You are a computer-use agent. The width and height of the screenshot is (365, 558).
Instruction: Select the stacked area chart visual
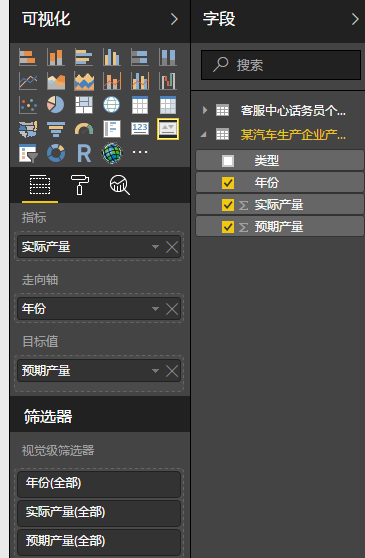point(84,81)
